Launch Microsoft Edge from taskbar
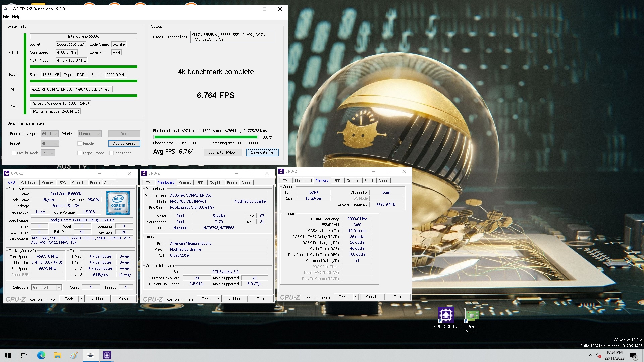 [41, 355]
